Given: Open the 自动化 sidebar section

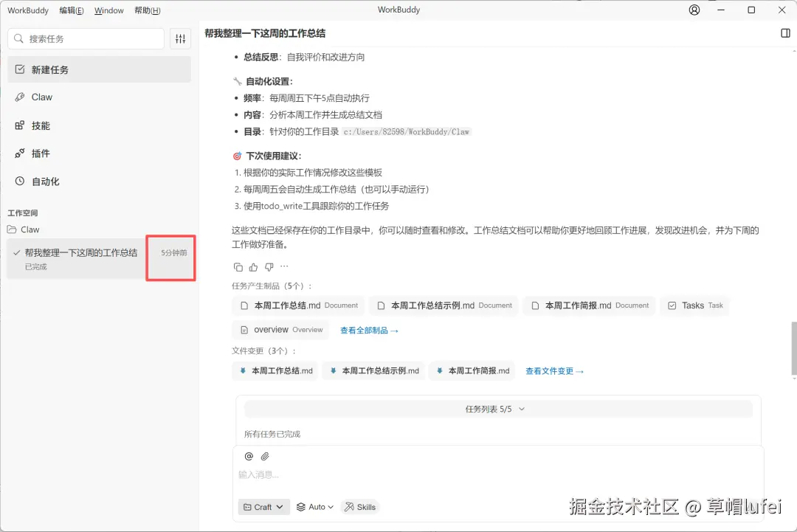Looking at the screenshot, I should 99,182.
